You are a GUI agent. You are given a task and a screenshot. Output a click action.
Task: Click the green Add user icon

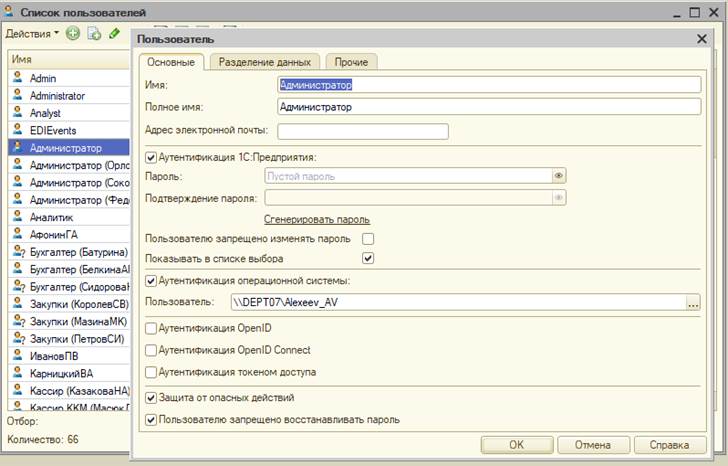point(74,34)
